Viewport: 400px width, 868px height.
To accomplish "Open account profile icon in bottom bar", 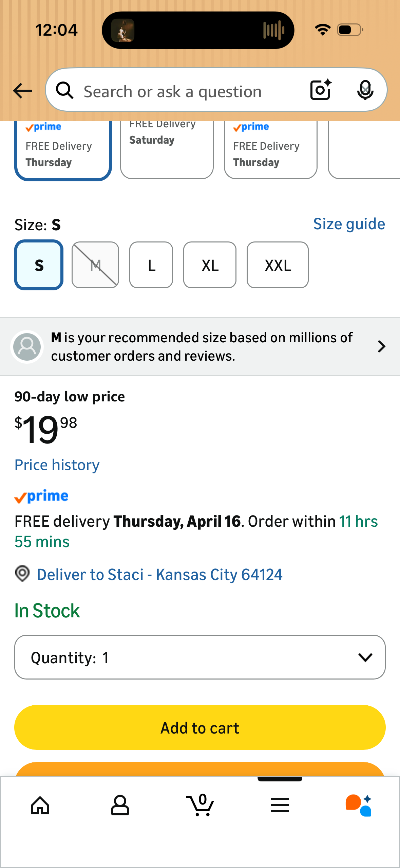I will pos(120,805).
